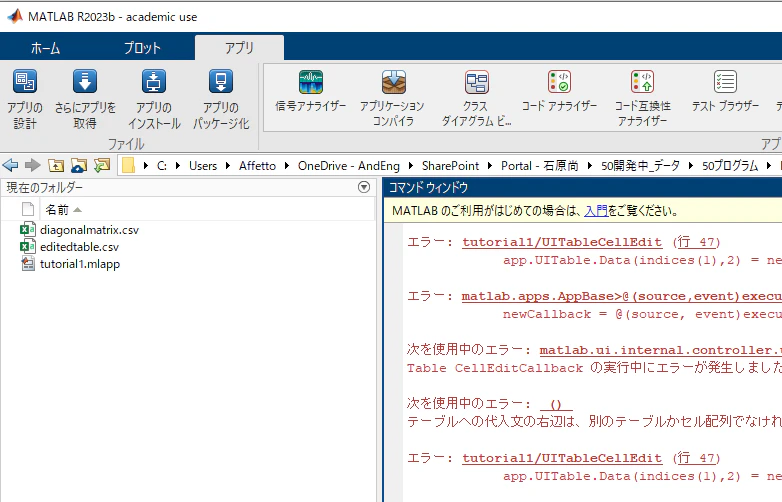Click the Users path segment

pos(203,166)
